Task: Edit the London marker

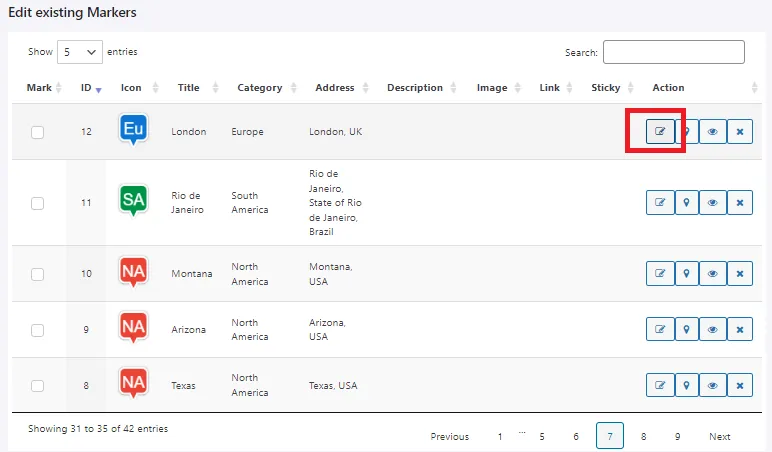Action: 660,131
